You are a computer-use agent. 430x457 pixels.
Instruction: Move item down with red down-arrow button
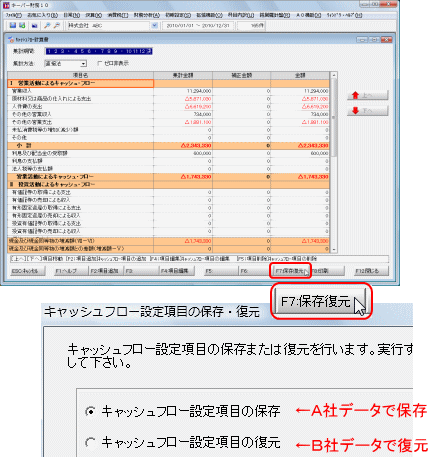[367, 111]
